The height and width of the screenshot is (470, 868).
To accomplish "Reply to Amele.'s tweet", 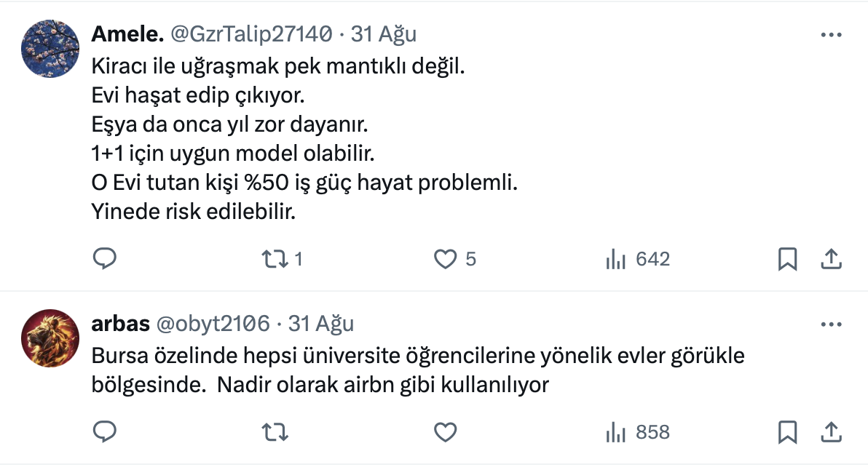I will (x=105, y=259).
